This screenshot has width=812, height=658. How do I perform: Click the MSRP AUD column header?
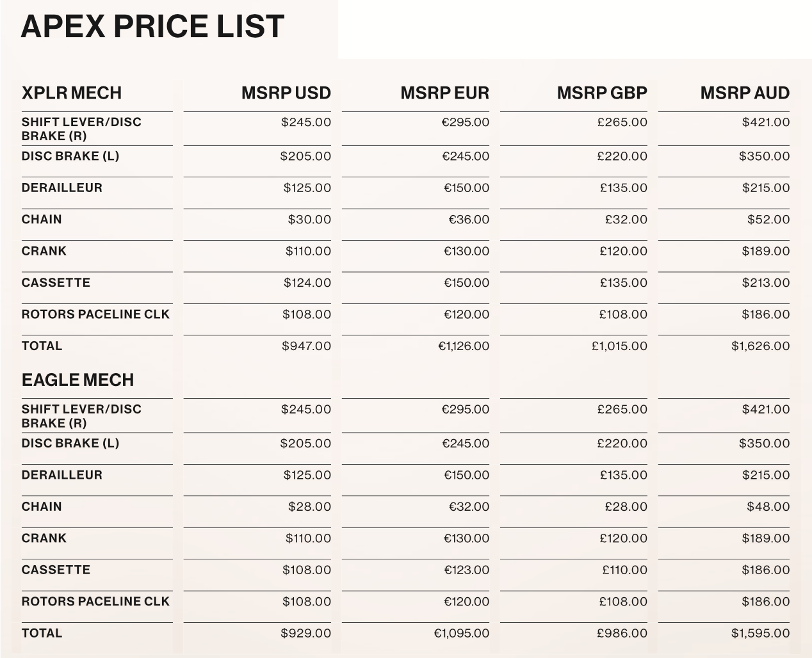point(744,93)
